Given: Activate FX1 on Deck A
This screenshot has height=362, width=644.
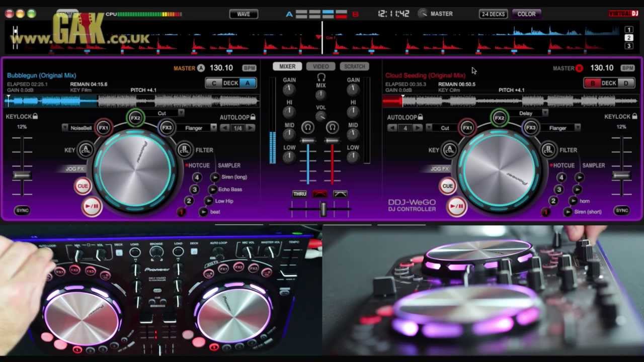Looking at the screenshot, I should (103, 127).
